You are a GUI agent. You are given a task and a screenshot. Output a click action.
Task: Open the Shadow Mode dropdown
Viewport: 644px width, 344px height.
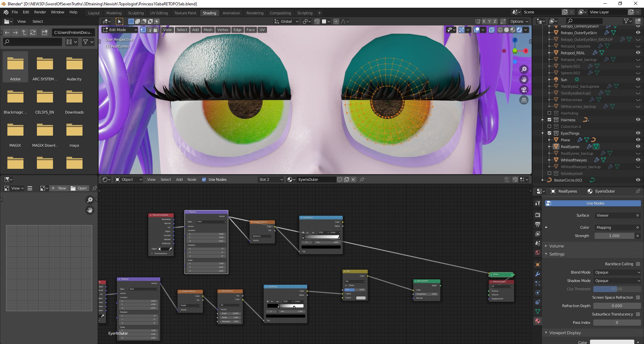click(x=617, y=281)
